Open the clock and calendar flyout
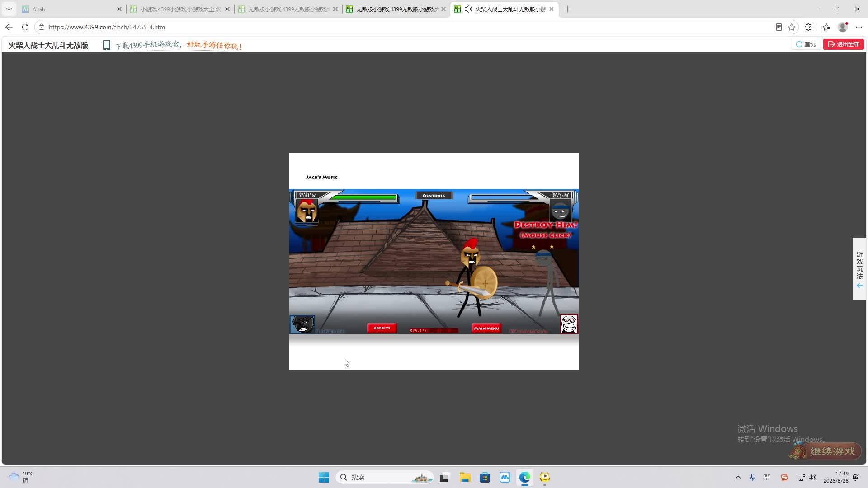 point(836,477)
